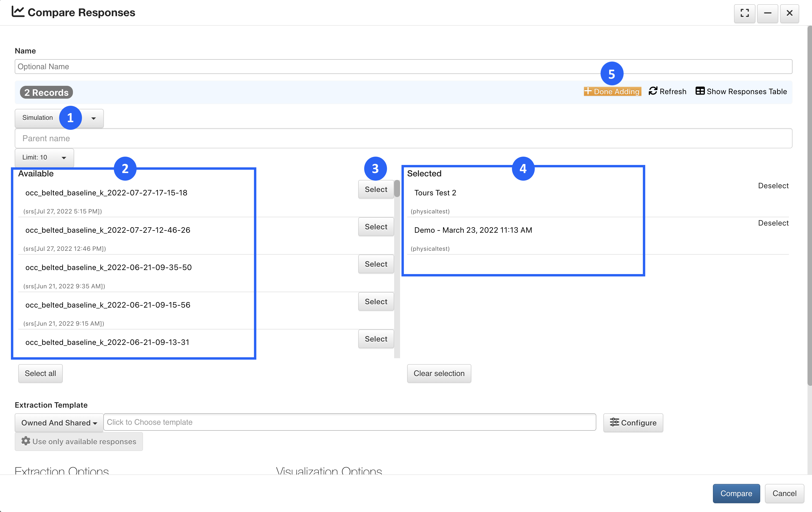Click the Available list scrollbar thumb
This screenshot has height=512, width=812.
coord(397,188)
